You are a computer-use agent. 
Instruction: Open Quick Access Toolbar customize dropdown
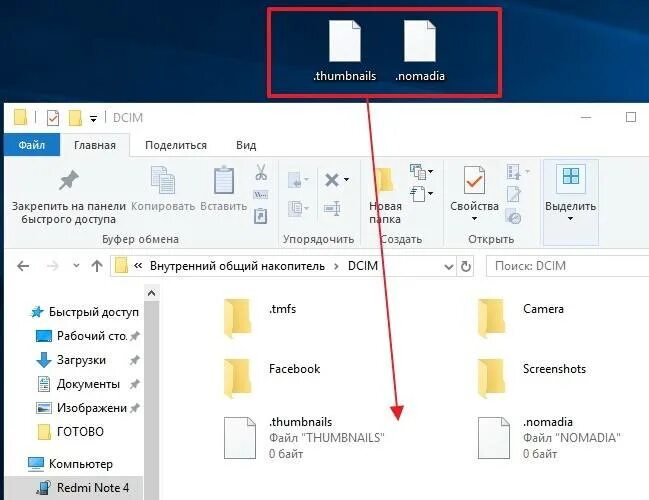[x=94, y=119]
